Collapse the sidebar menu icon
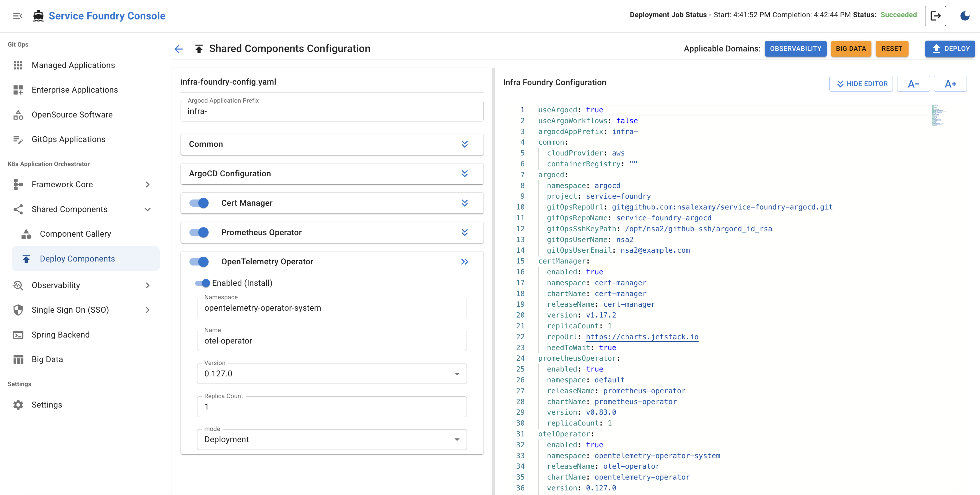Image resolution: width=980 pixels, height=495 pixels. (17, 16)
